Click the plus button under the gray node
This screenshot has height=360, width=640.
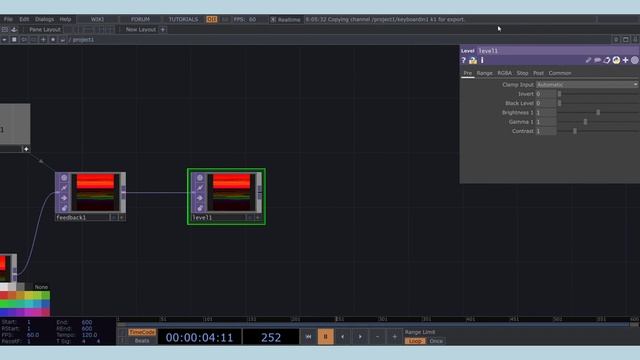[26, 149]
